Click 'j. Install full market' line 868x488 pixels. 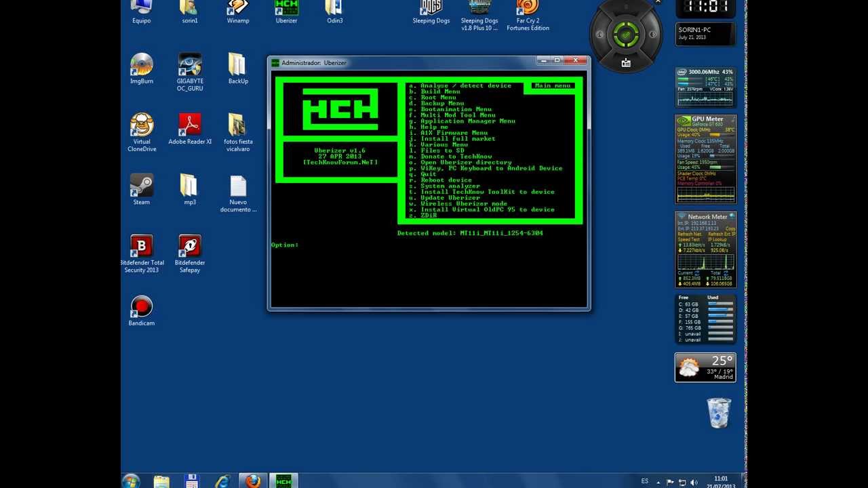[x=452, y=139]
